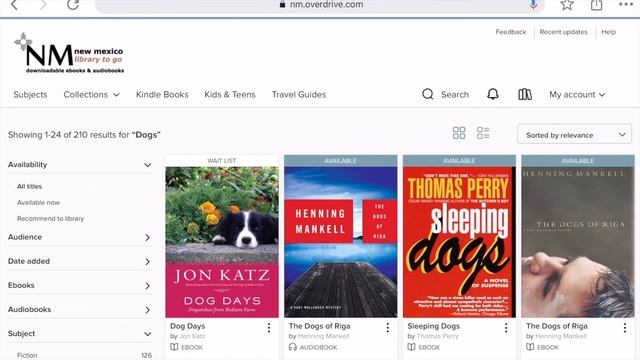Expand the Audiobooks filter

80,309
